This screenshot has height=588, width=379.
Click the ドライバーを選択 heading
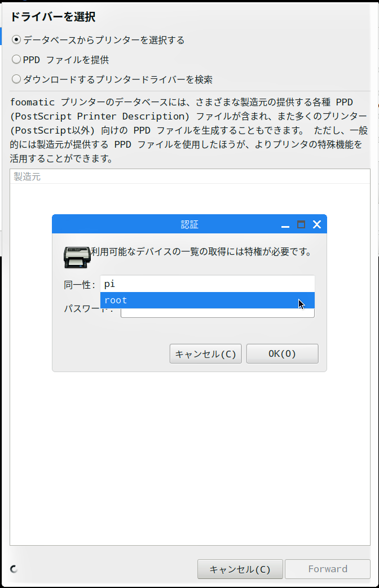coord(52,17)
